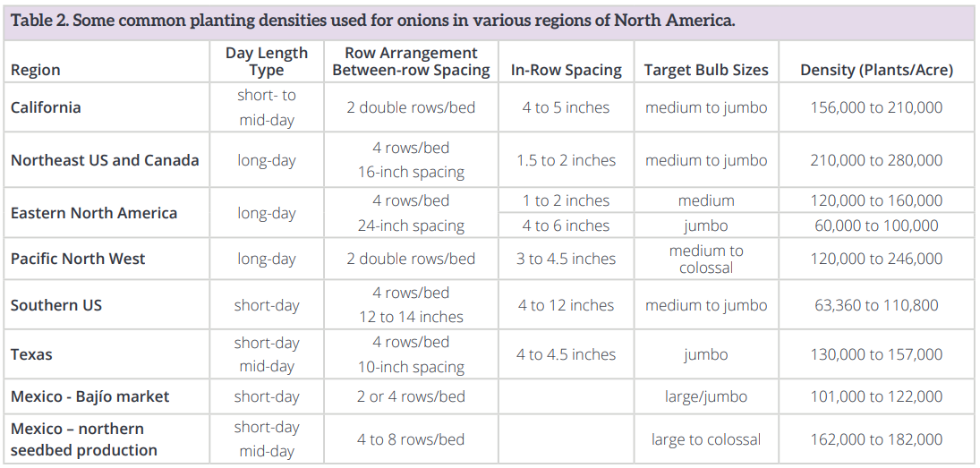Select the medium to colossal bulb size
This screenshot has height=468, width=980.
point(705,259)
